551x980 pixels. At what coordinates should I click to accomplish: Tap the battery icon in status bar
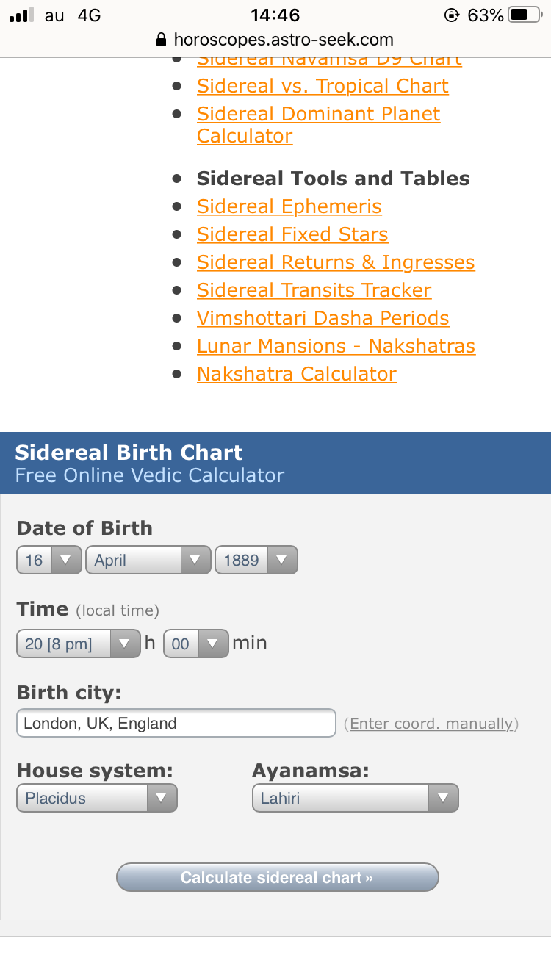525,15
